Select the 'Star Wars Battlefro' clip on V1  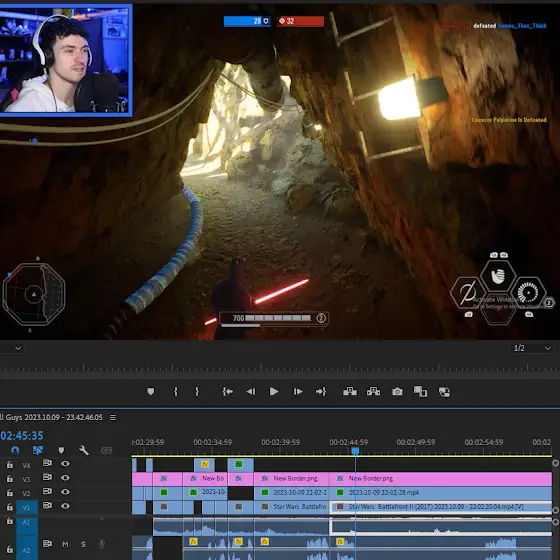pos(291,507)
